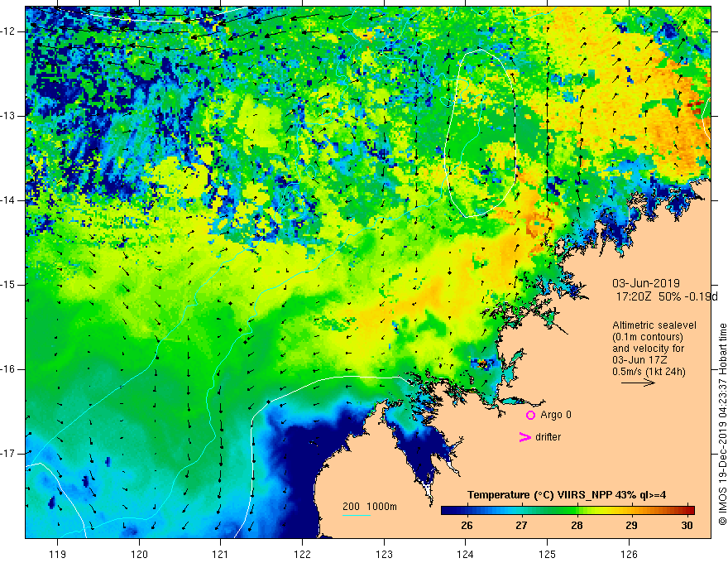Click the cyan isobath legend line
The height and width of the screenshot is (563, 728).
tap(356, 516)
